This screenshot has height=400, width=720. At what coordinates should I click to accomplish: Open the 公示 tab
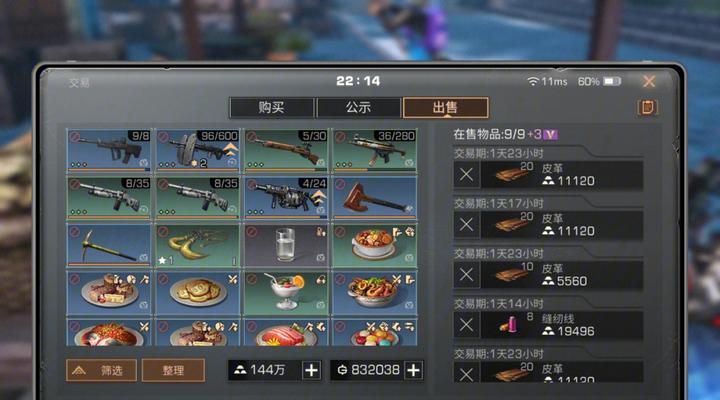(358, 107)
